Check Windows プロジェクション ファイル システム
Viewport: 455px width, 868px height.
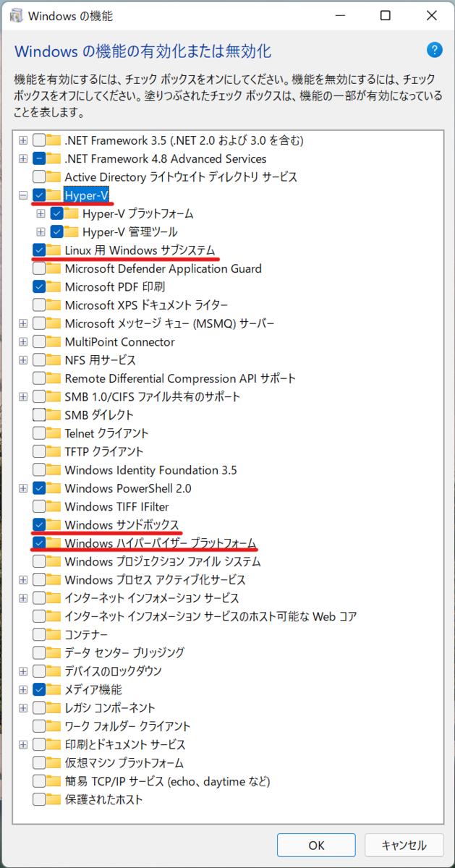39,561
